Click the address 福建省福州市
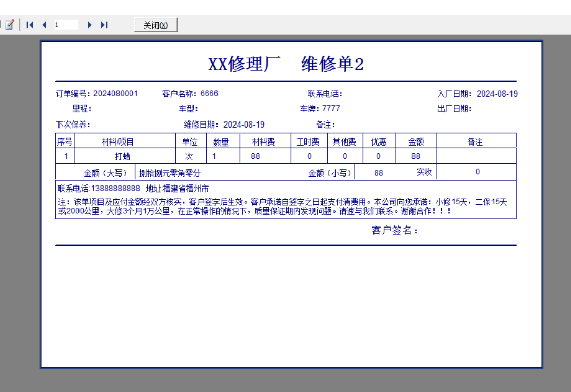 186,189
